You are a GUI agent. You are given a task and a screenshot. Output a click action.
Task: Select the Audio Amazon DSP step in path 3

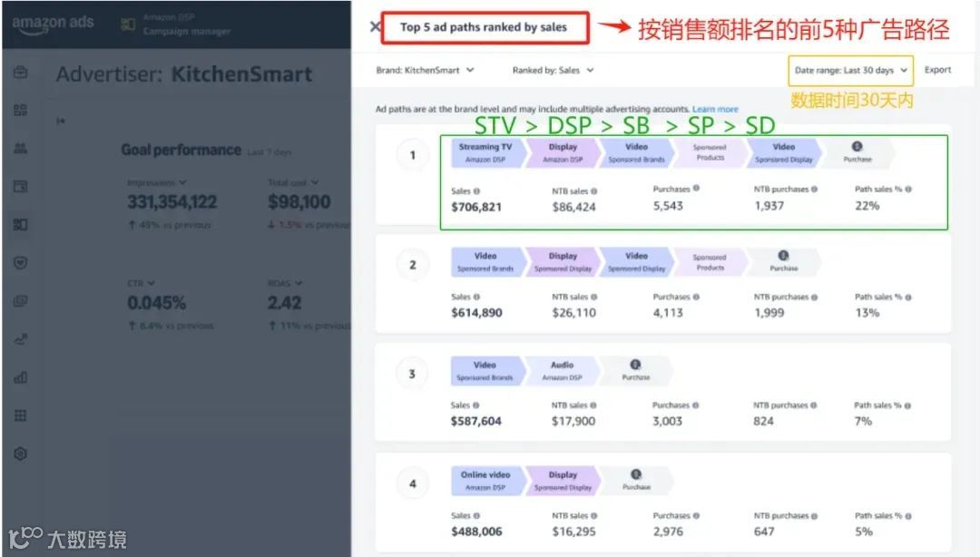pyautogui.click(x=562, y=371)
